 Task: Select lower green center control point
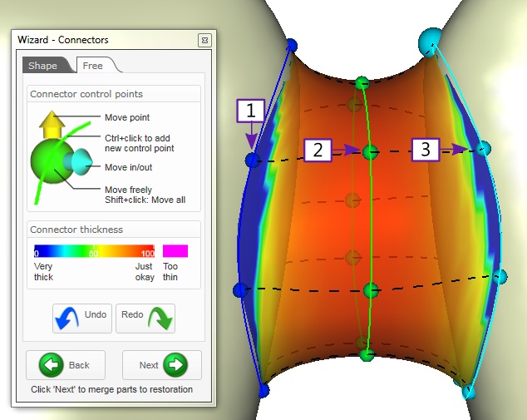[371, 290]
